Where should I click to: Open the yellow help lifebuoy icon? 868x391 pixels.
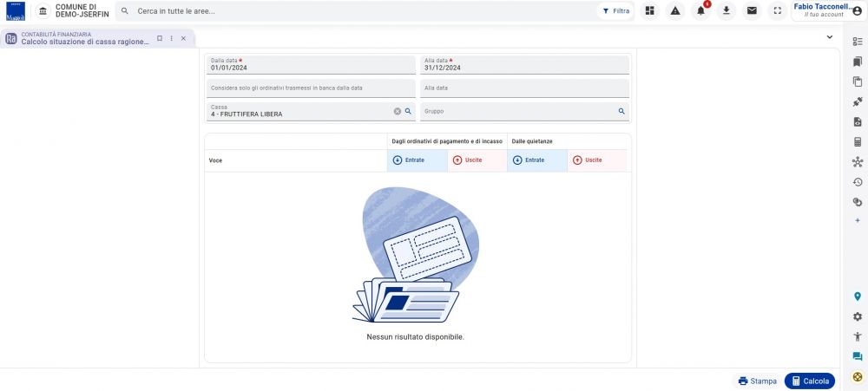pos(858,377)
